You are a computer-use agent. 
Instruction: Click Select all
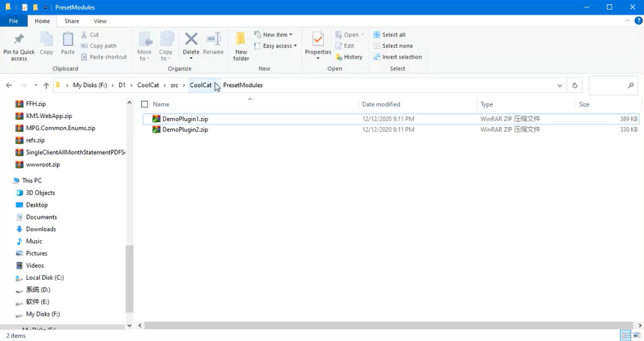pos(389,35)
